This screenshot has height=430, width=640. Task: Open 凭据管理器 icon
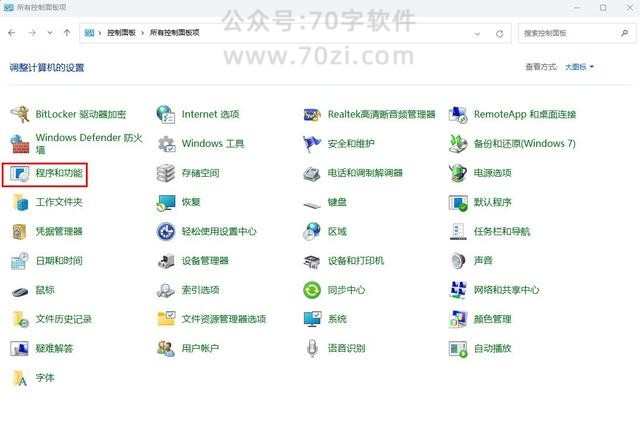click(19, 232)
